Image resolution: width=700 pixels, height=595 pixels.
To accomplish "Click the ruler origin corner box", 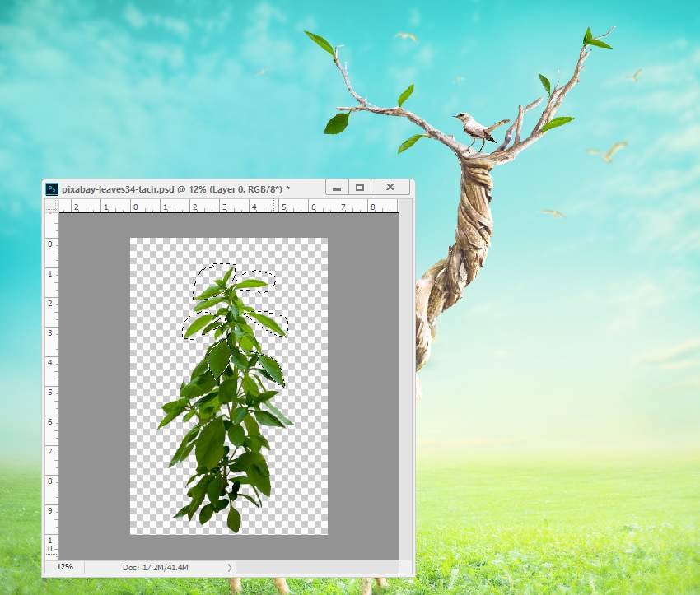I will point(49,207).
